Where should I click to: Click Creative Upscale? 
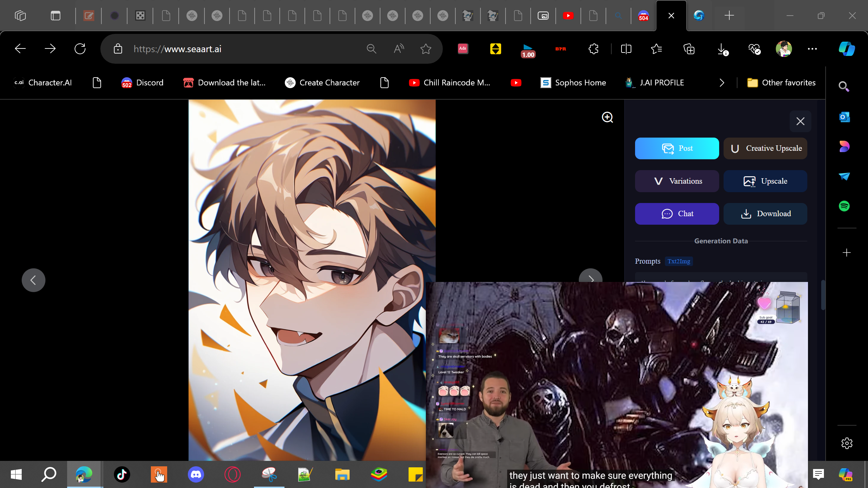[765, 148]
